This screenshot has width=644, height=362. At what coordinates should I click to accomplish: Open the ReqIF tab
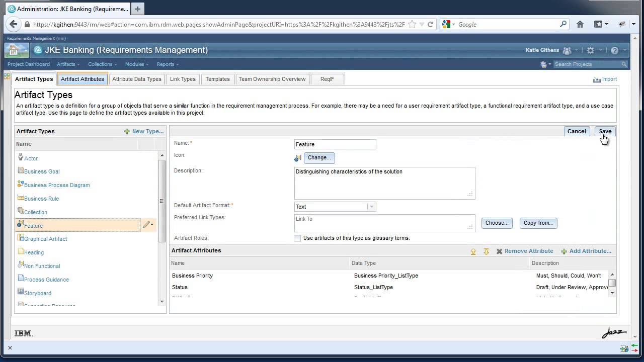click(x=327, y=79)
